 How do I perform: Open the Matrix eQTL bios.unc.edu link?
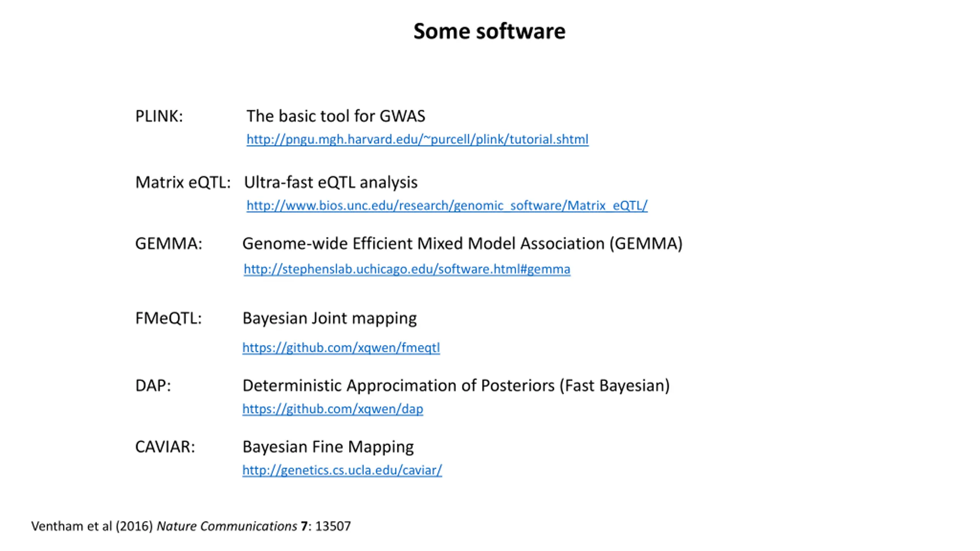coord(447,205)
